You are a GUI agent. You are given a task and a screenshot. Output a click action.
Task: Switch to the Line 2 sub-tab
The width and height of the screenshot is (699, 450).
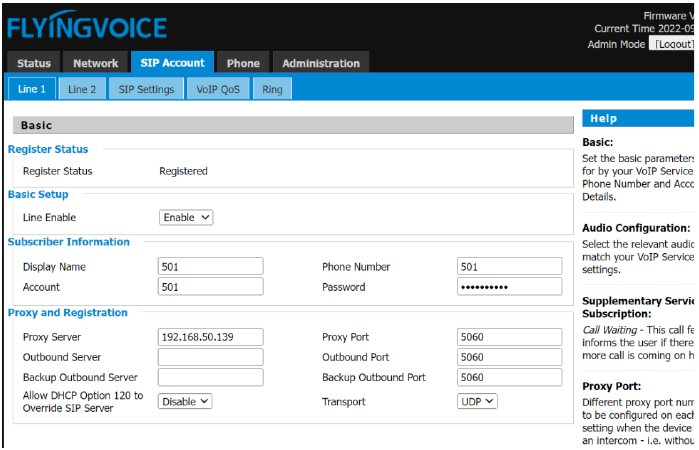82,89
